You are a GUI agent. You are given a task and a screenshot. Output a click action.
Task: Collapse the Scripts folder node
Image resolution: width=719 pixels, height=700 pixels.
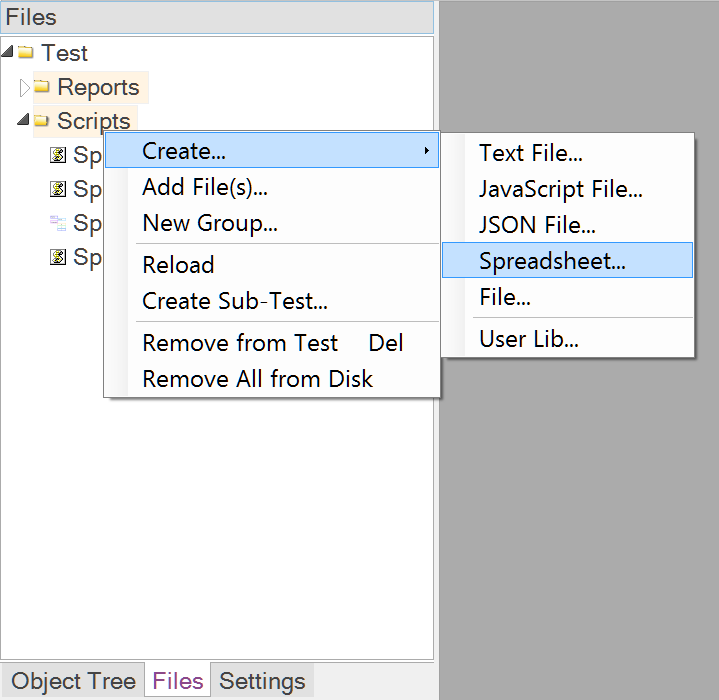[x=25, y=121]
